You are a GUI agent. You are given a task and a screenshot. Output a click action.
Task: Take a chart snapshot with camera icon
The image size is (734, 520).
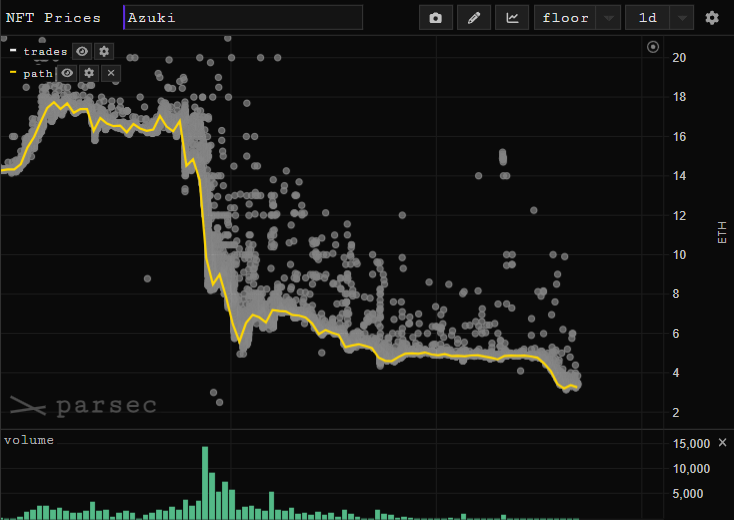click(x=435, y=18)
